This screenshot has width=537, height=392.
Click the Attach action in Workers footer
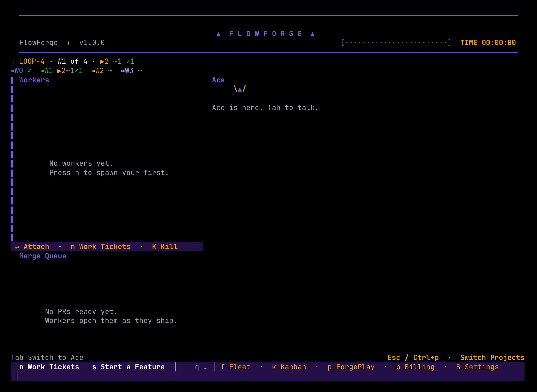[32, 247]
